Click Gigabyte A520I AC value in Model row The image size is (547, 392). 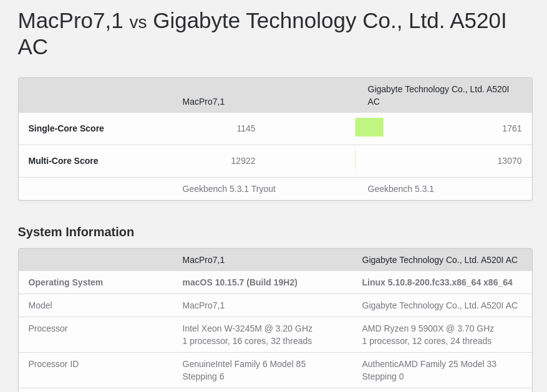(x=440, y=305)
